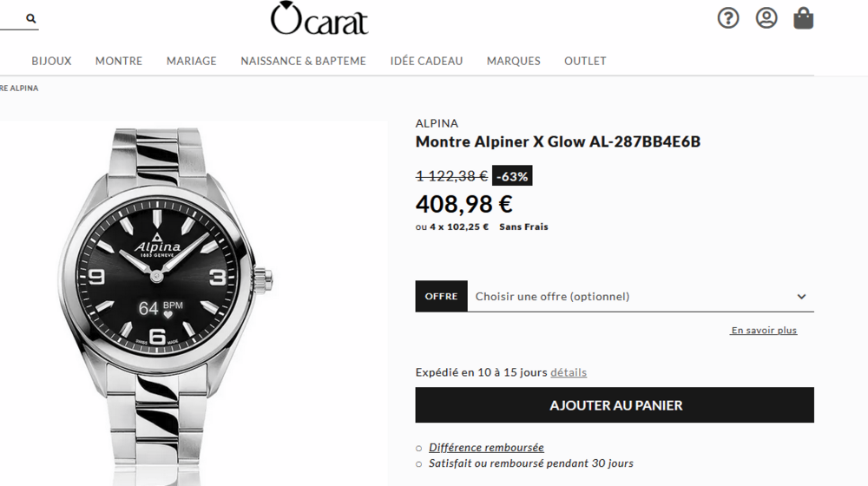Image resolution: width=868 pixels, height=486 pixels.
Task: Open the shopping bag cart icon
Action: [803, 18]
